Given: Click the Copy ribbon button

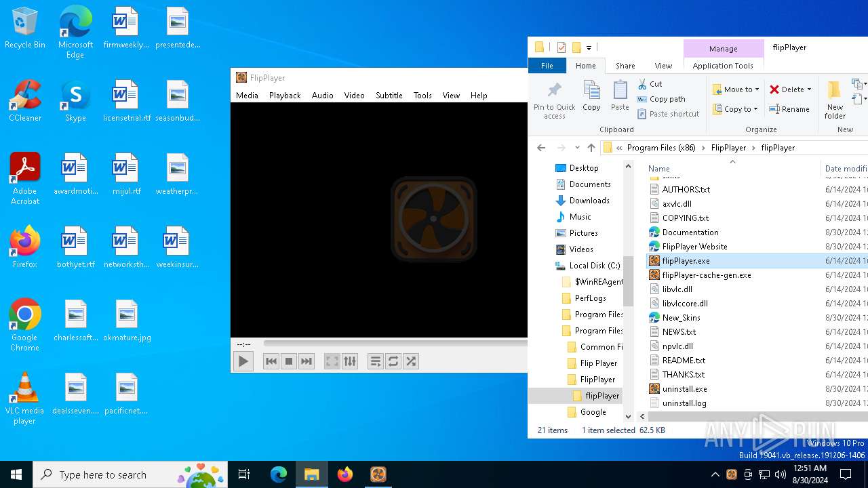Looking at the screenshot, I should point(591,96).
